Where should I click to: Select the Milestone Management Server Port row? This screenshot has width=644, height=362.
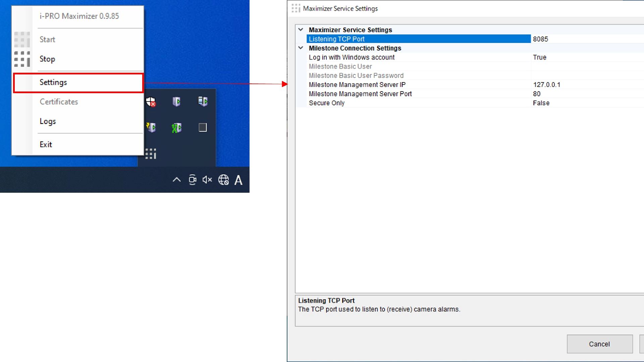[x=419, y=94]
